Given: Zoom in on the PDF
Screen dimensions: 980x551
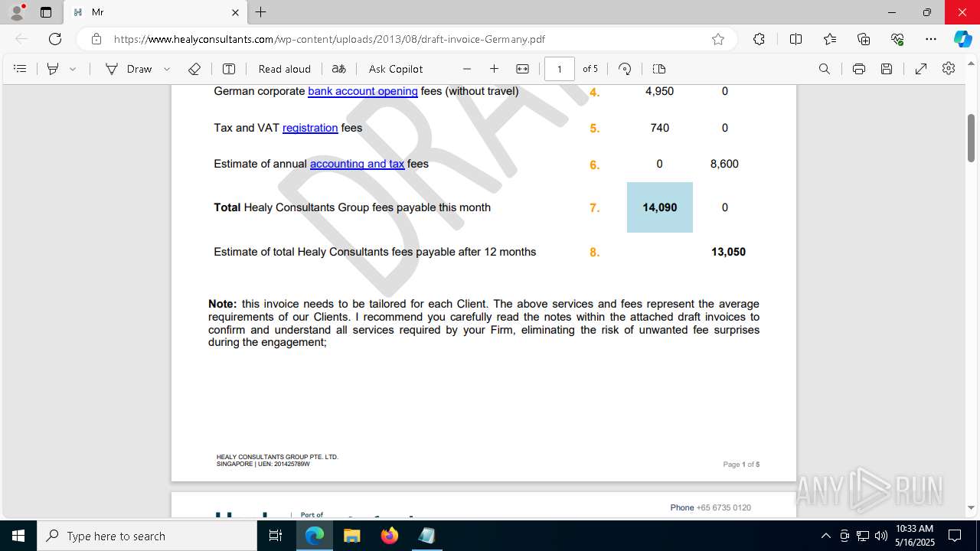Looking at the screenshot, I should click(494, 69).
